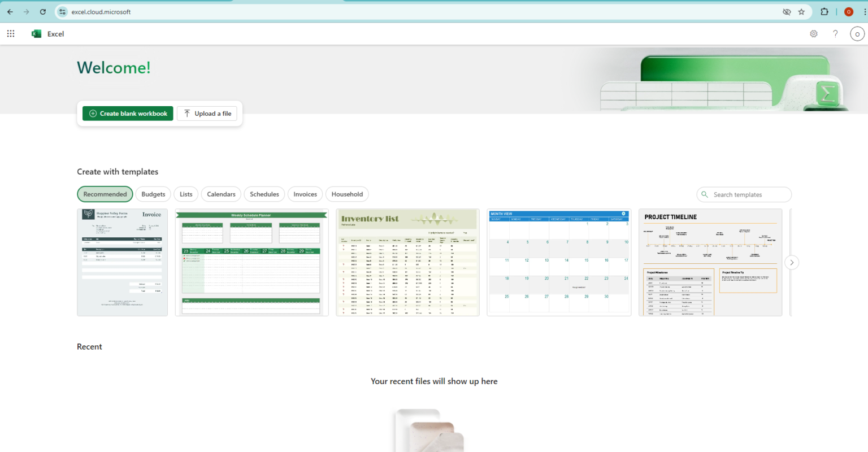Click Create blank workbook
868x452 pixels.
[x=127, y=113]
